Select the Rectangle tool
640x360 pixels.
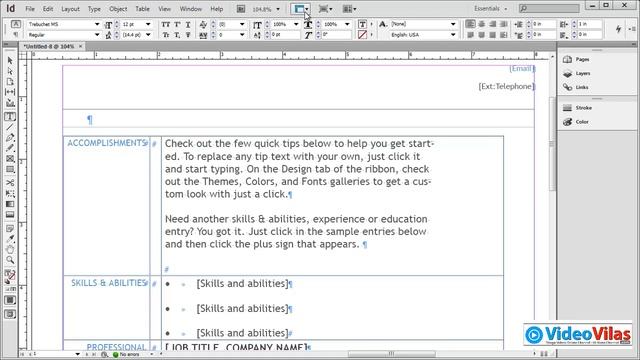click(10, 169)
